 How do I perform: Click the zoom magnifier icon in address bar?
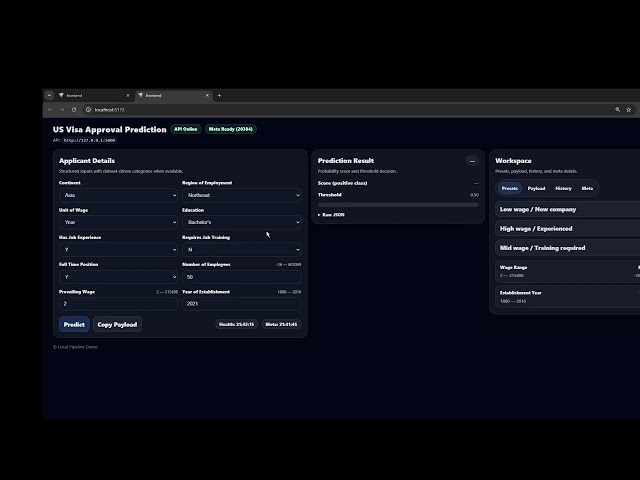(618, 110)
